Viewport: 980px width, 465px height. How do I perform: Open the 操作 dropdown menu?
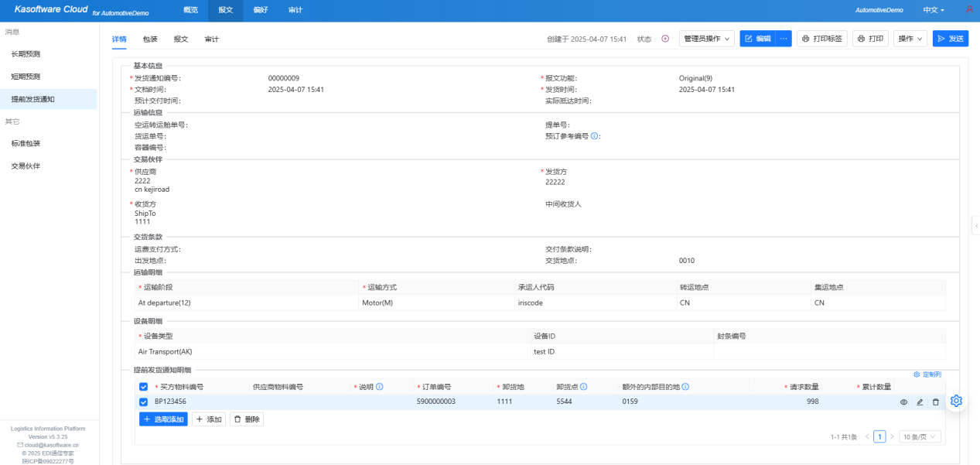(910, 39)
